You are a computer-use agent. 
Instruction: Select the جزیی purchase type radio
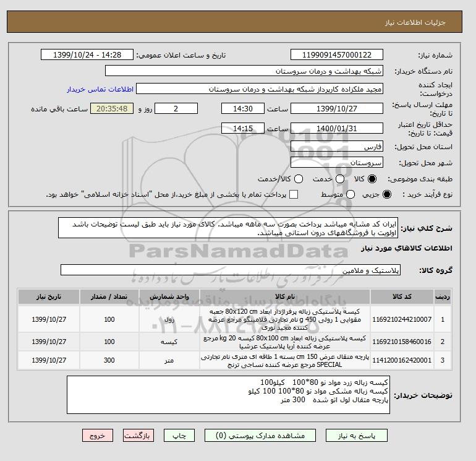(387, 194)
